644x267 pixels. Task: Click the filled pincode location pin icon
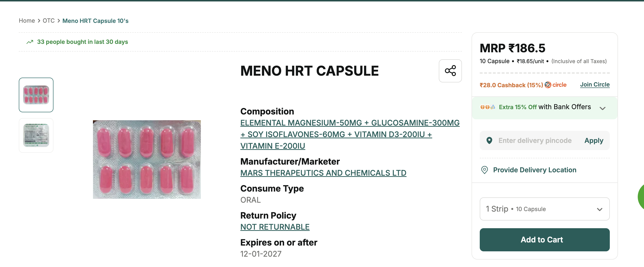(x=489, y=141)
